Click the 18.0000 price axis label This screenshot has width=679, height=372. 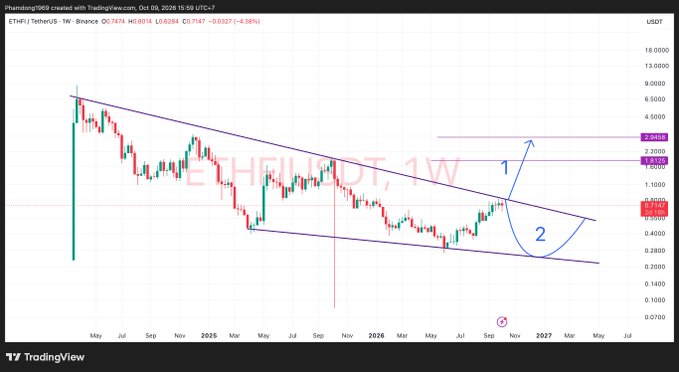(656, 50)
